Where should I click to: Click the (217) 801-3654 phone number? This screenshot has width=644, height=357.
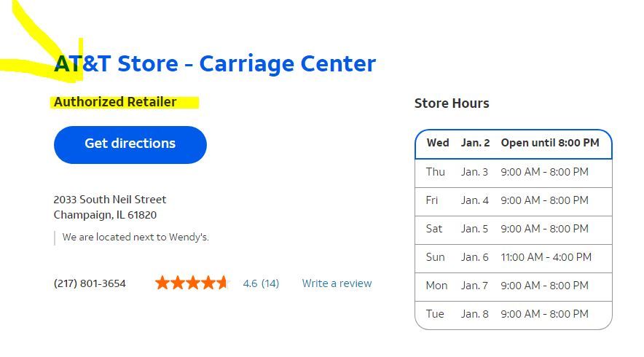coord(90,283)
